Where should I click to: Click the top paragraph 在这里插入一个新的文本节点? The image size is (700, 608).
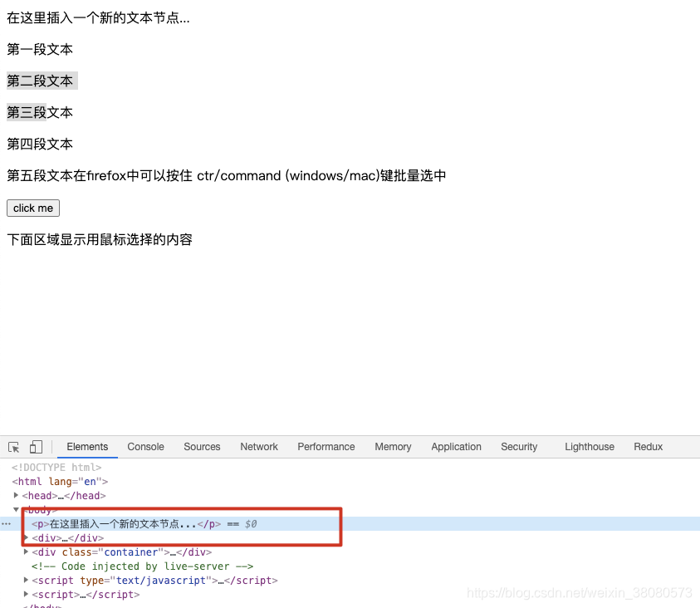tap(98, 17)
